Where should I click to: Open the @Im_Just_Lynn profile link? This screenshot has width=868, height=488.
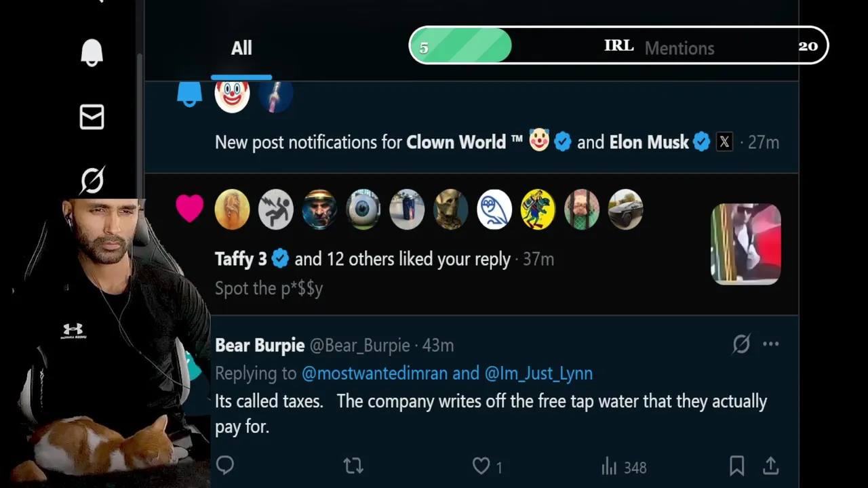coord(538,373)
